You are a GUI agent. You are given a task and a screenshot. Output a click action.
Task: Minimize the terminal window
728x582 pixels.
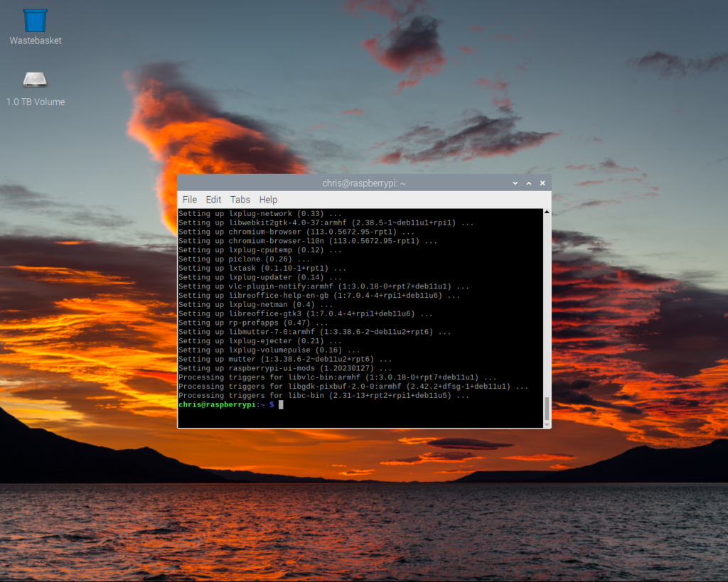click(515, 183)
